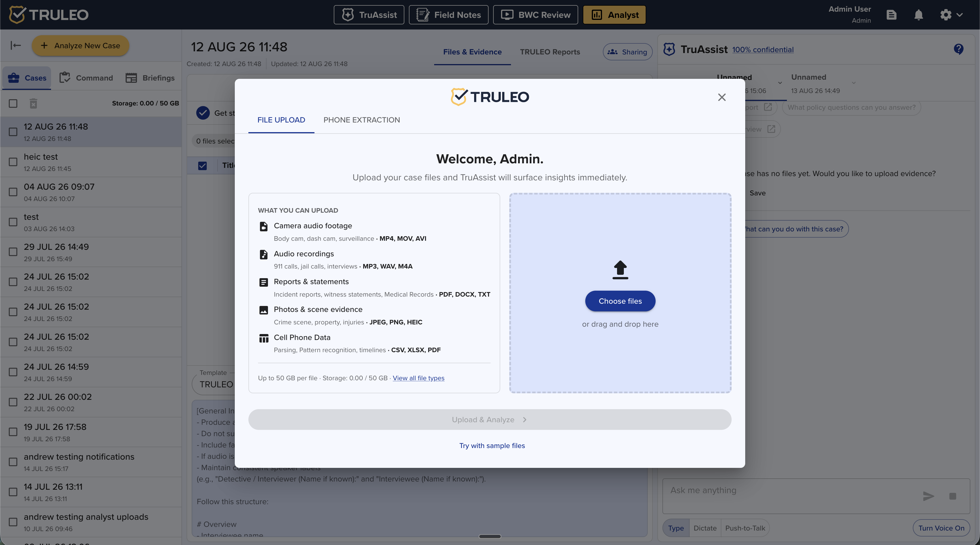The height and width of the screenshot is (545, 980).
Task: Click the Cell Phone Data table icon
Action: click(264, 338)
